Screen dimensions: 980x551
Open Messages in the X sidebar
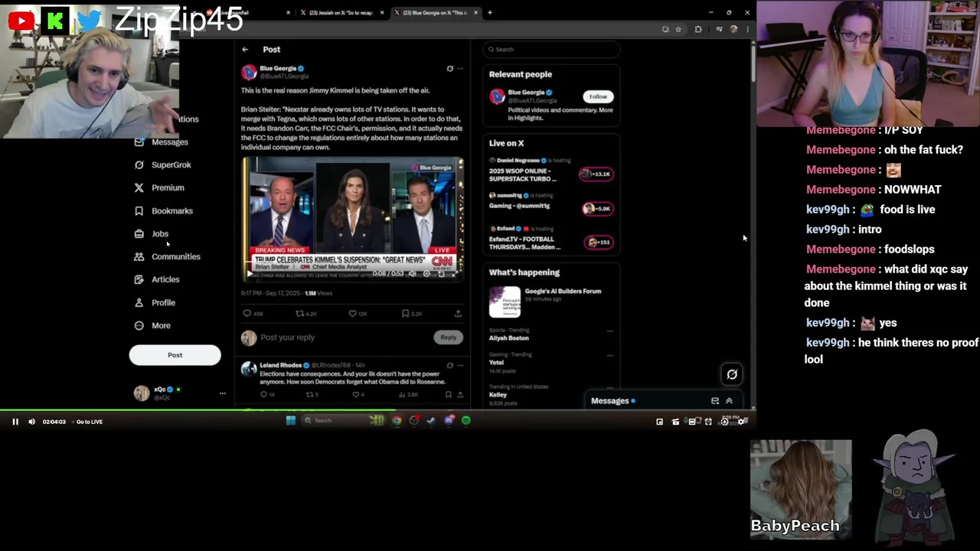[x=162, y=142]
